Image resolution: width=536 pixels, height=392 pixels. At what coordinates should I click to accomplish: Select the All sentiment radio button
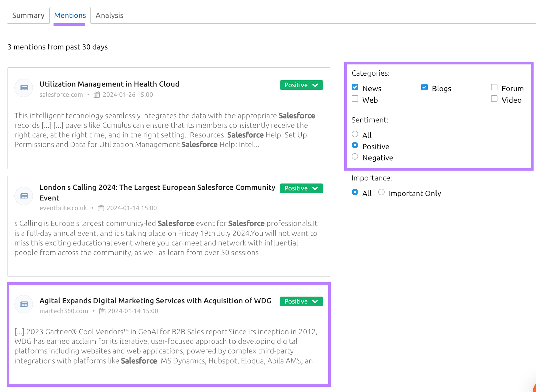[355, 134]
